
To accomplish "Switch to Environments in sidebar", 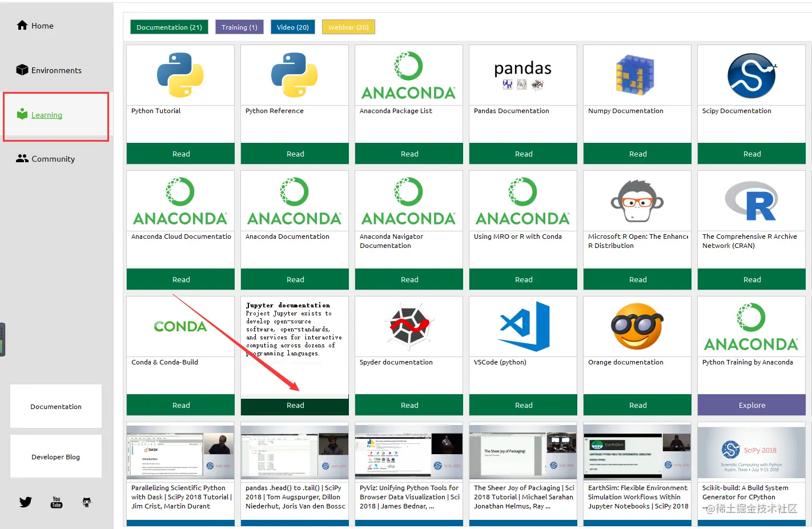I will coord(57,70).
